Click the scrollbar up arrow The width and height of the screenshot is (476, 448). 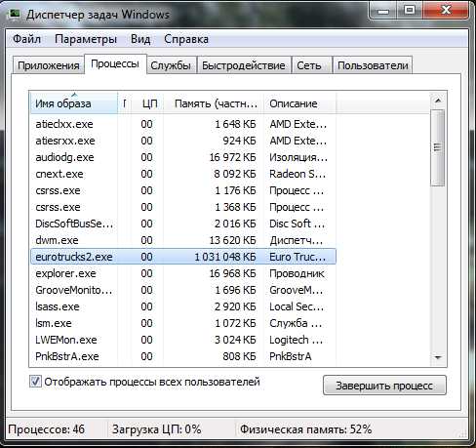[438, 101]
